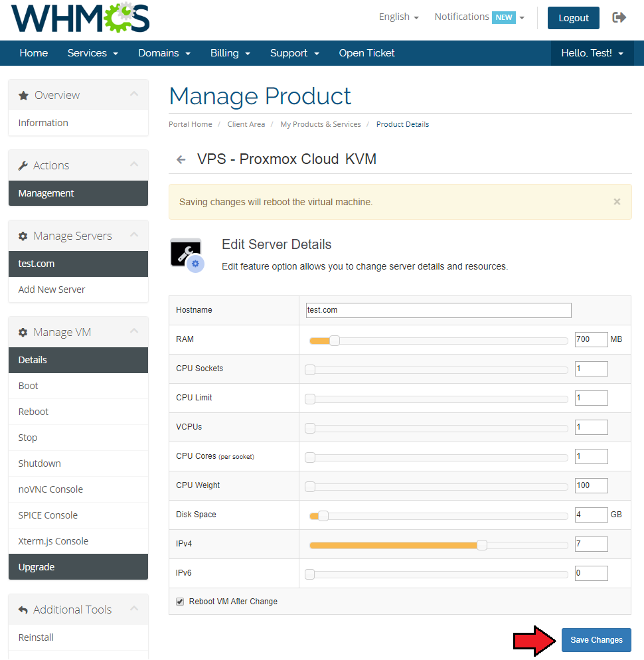644x660 pixels.
Task: Collapse the Additional Tools panel chevron
Action: 134,608
